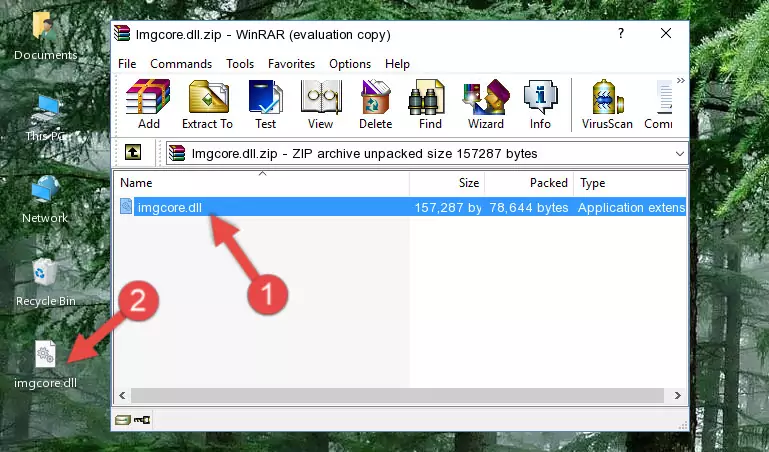The height and width of the screenshot is (452, 769).
Task: Click the WinRAR title bar icon
Action: tap(122, 33)
